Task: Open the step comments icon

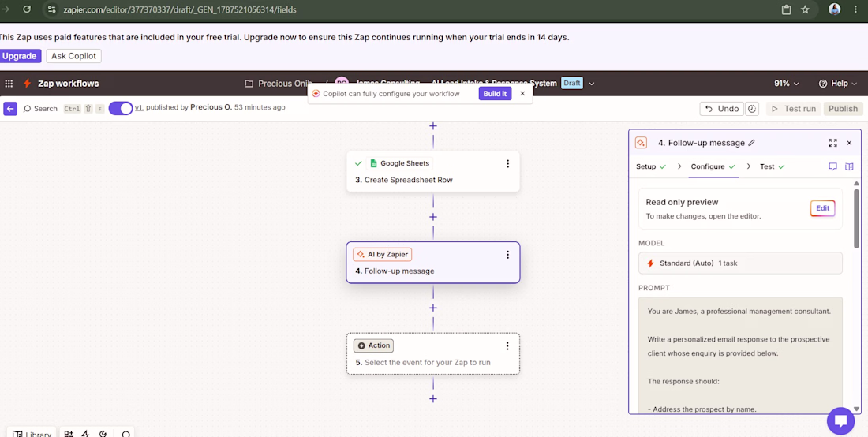Action: (832, 166)
